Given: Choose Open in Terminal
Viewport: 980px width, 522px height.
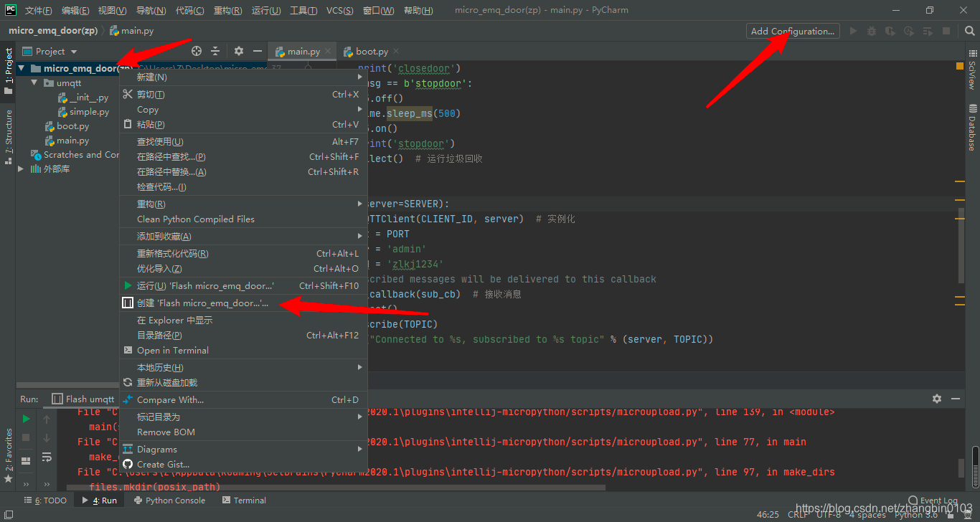Looking at the screenshot, I should (x=243, y=351).
